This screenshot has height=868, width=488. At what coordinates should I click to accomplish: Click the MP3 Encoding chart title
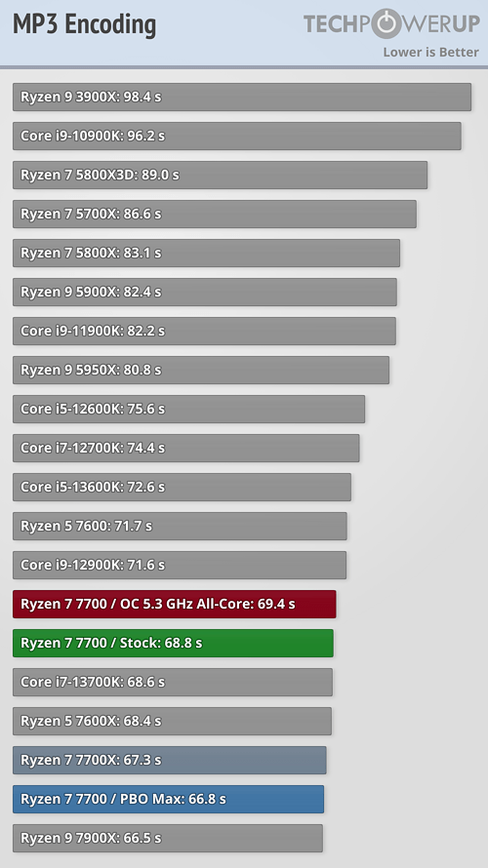coord(84,25)
